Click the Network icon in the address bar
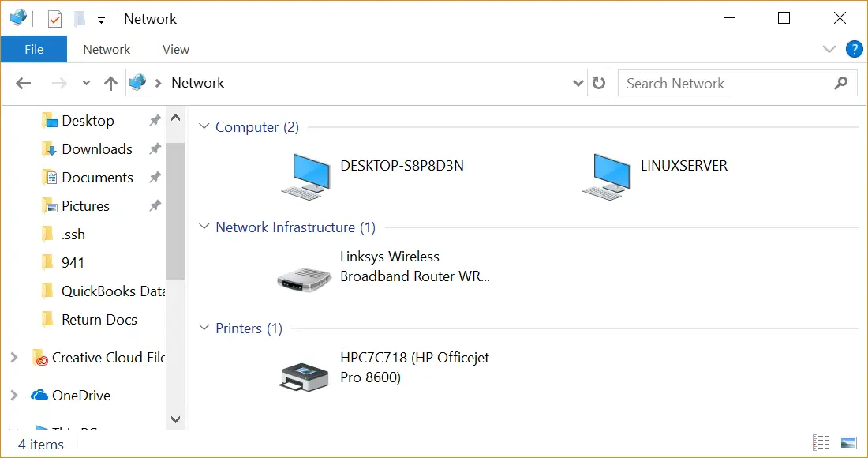The width and height of the screenshot is (868, 458). (x=137, y=82)
